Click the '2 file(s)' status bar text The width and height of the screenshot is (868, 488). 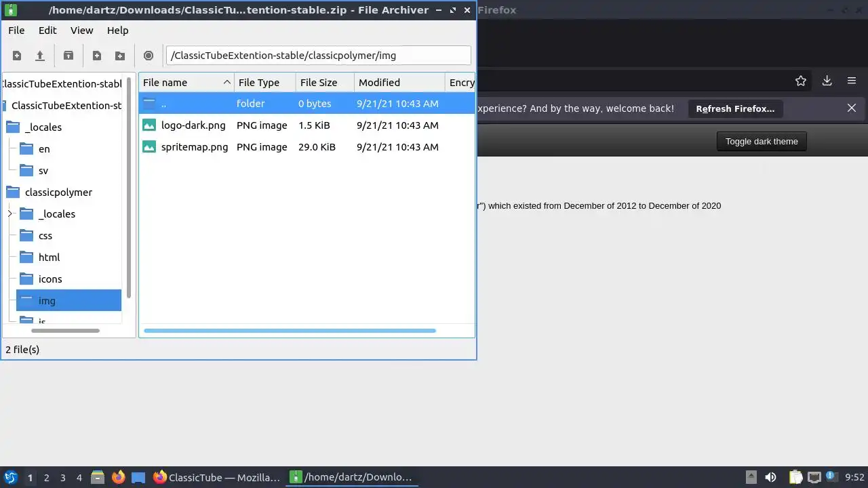click(22, 350)
